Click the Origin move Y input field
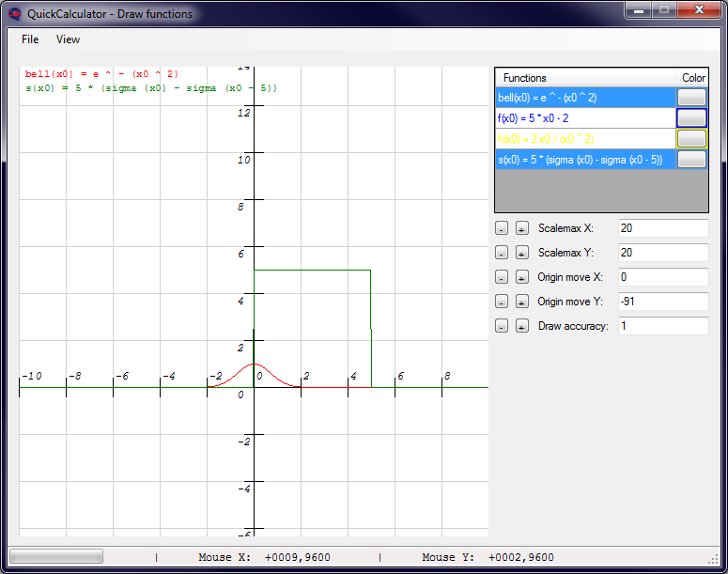 click(663, 302)
